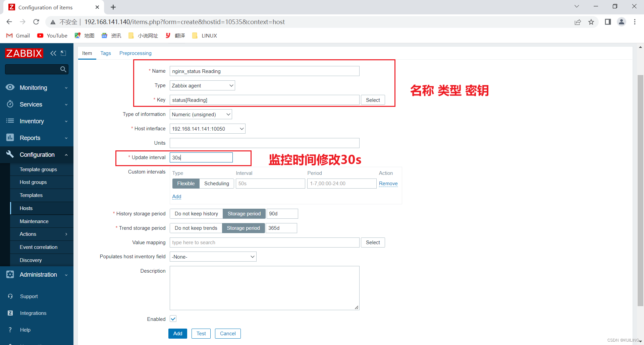644x345 pixels.
Task: Open Chrome three-dot menu
Action: pos(635,22)
